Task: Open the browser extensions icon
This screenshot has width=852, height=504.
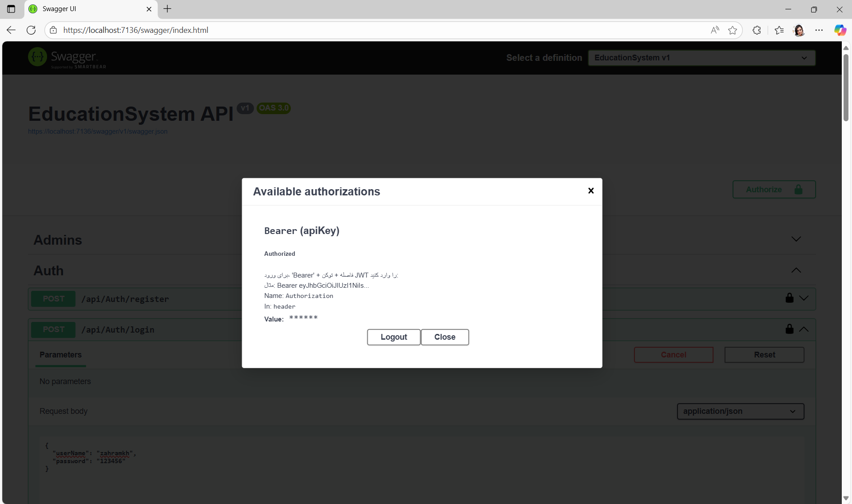Action: pos(757,30)
